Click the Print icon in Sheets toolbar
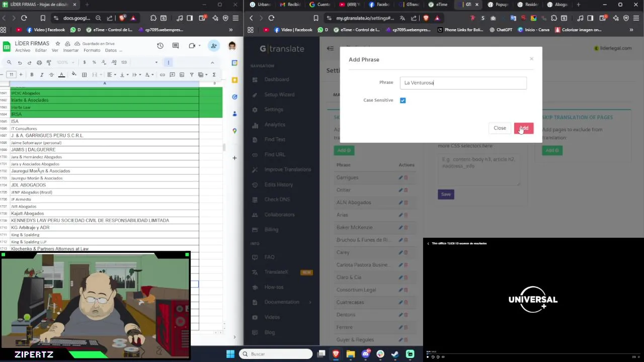Image resolution: width=644 pixels, height=362 pixels. point(39,62)
